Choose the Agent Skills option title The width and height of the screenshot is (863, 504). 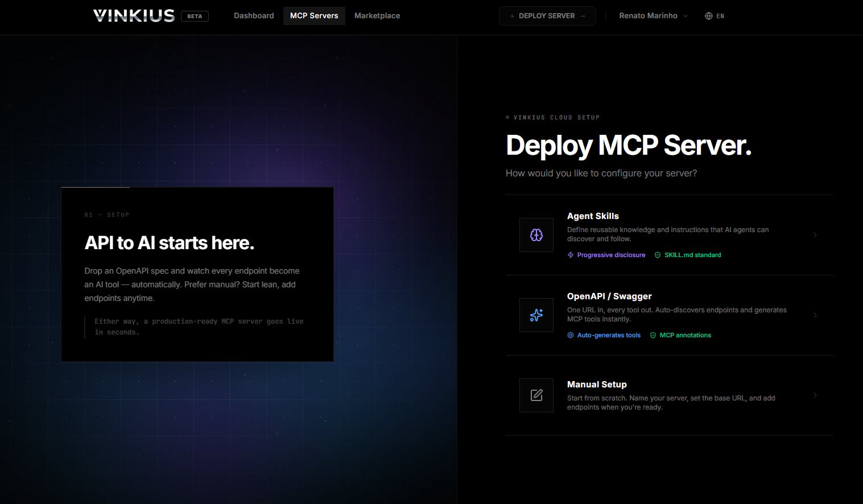pyautogui.click(x=593, y=216)
